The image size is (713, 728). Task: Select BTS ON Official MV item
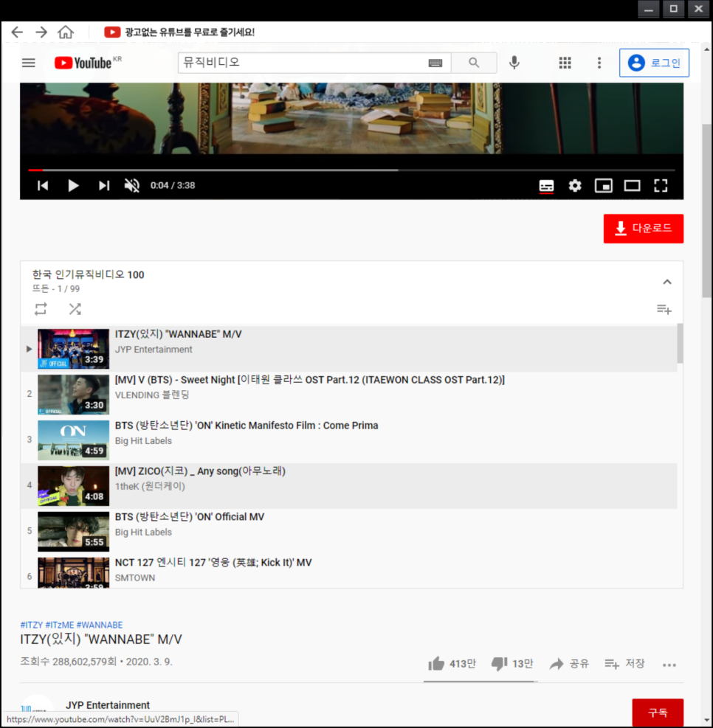pos(348,531)
